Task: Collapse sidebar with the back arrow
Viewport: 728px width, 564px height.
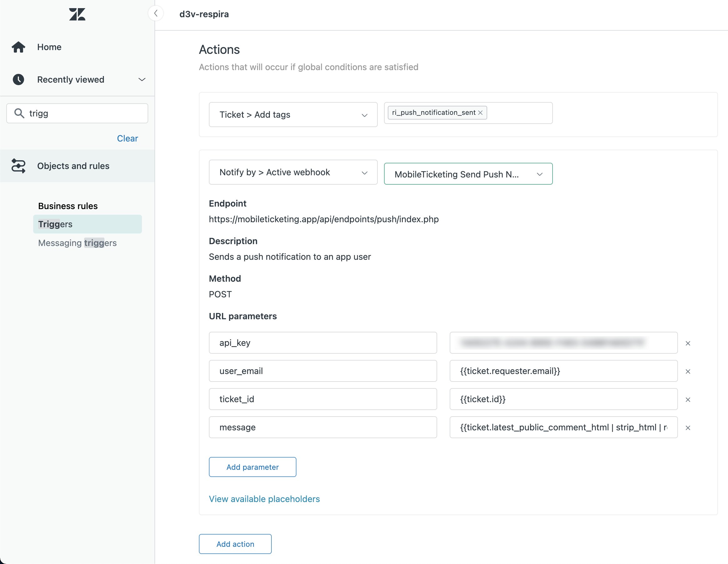Action: (156, 13)
